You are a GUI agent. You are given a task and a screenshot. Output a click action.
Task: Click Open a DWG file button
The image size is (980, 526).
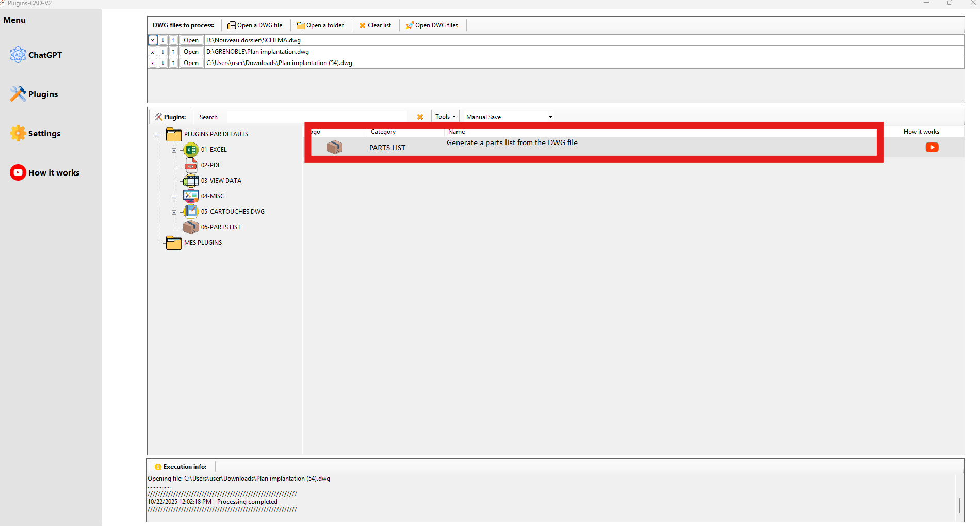tap(255, 25)
